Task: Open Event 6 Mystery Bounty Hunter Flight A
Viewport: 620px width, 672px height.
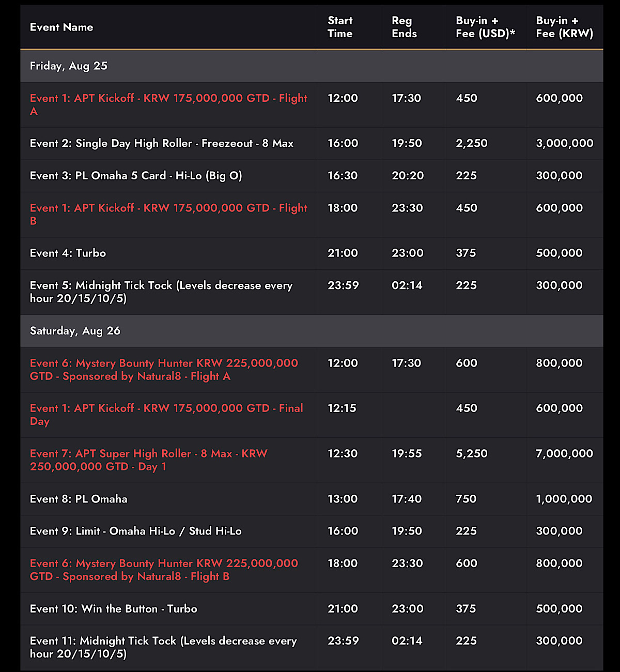Action: (x=164, y=370)
